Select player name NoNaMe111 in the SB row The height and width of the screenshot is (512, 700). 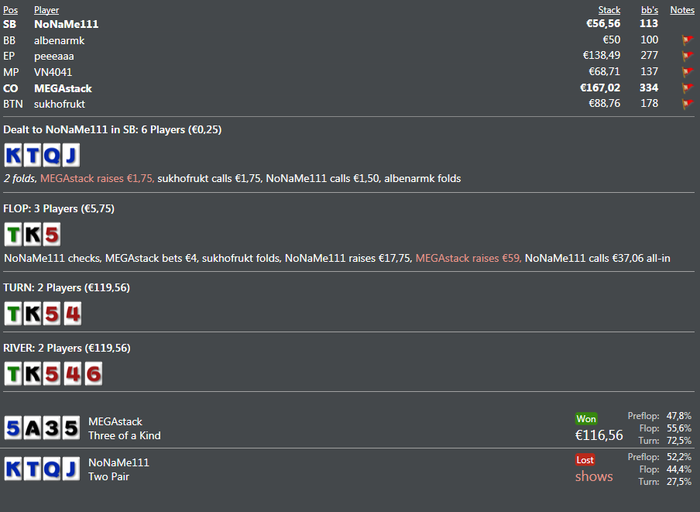tap(66, 24)
